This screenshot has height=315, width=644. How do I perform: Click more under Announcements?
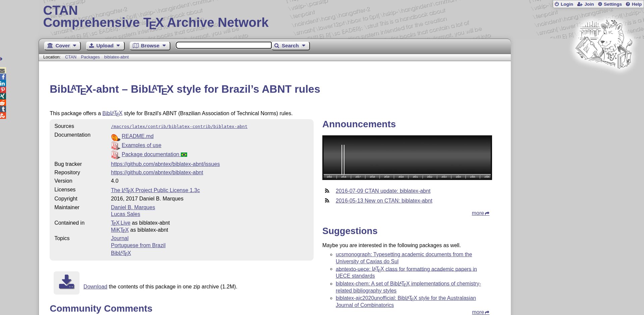point(480,213)
